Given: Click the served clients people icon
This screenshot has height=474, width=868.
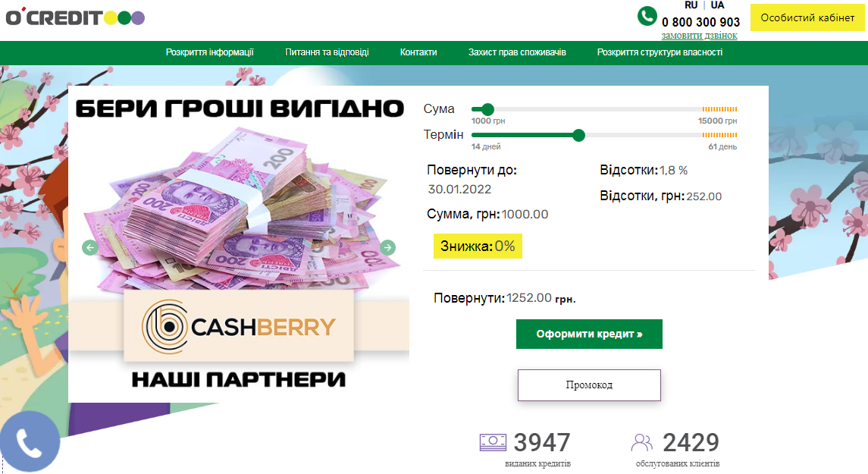Looking at the screenshot, I should click(x=641, y=442).
